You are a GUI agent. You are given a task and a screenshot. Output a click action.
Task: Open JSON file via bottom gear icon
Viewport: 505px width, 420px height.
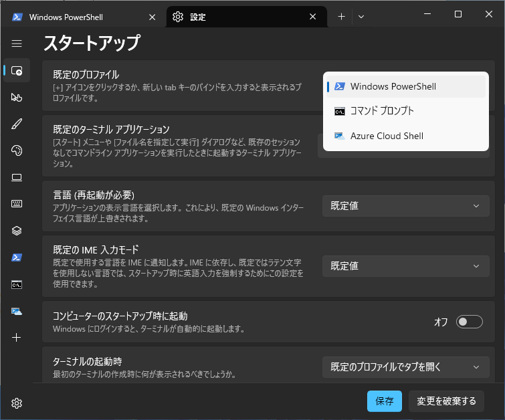[x=17, y=403]
